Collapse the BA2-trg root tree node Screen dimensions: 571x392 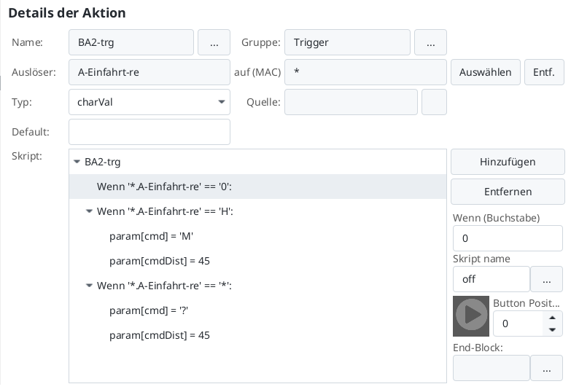77,162
